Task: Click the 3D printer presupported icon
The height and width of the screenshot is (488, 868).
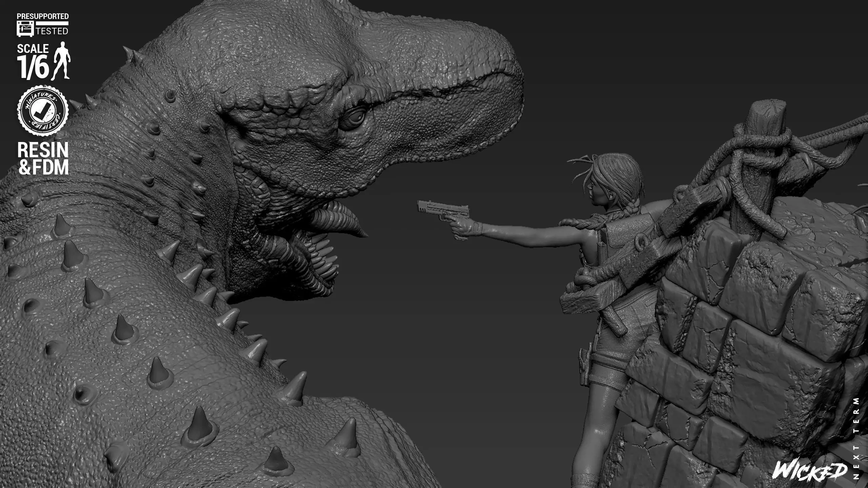Action: coord(25,29)
